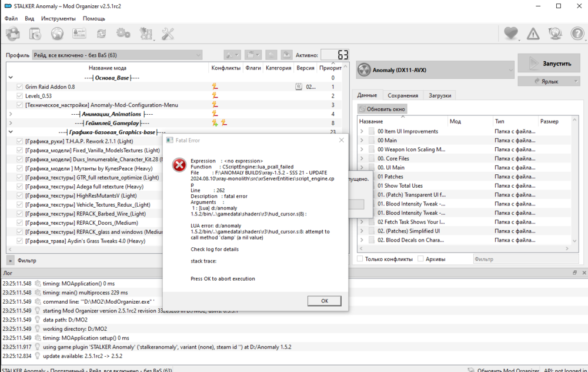Screen dimensions: 588x372
Task: Expand the Геймплей_Gameplay separator group
Action: 11,123
